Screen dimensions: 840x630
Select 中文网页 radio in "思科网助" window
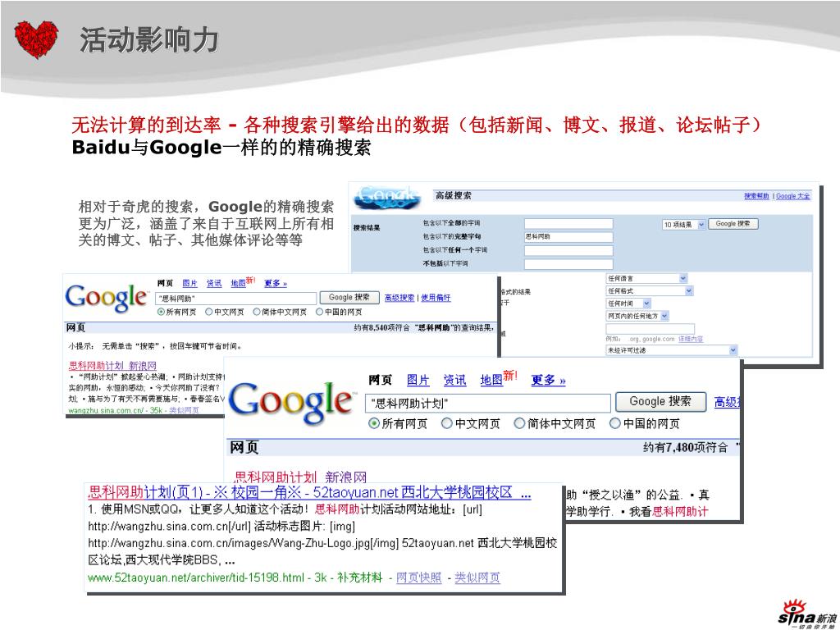(209, 312)
